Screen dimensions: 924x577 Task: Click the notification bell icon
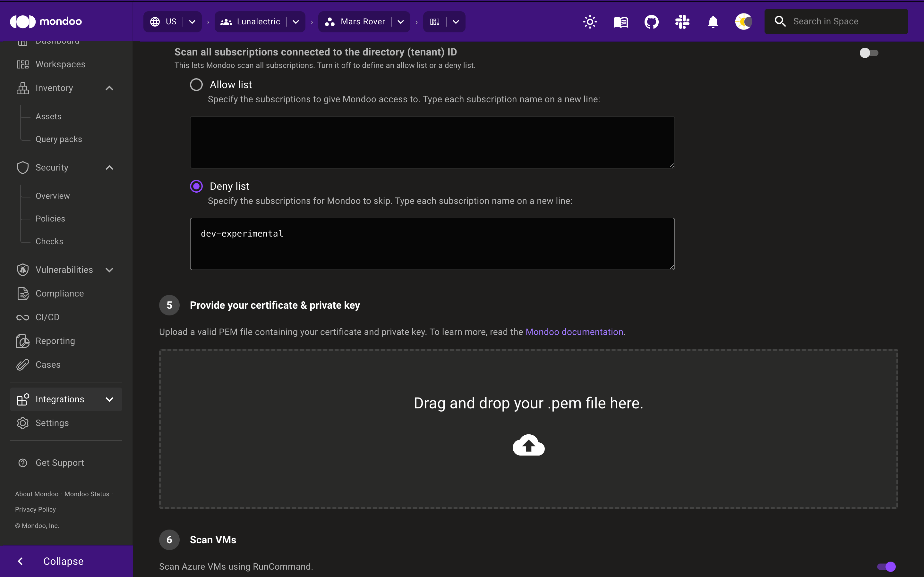click(x=713, y=21)
